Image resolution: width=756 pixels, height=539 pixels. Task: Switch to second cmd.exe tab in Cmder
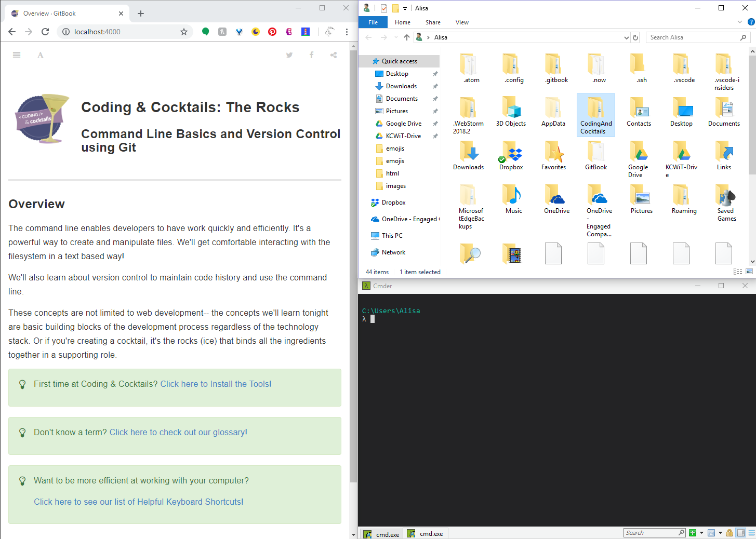pyautogui.click(x=426, y=533)
